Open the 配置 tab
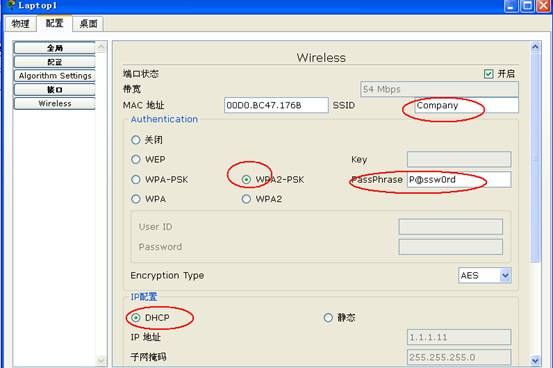 point(54,23)
